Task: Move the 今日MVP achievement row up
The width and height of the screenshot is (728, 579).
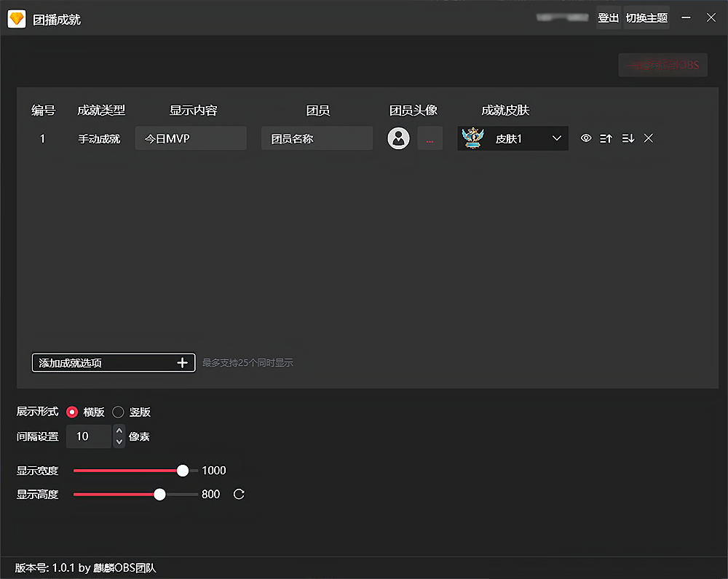Action: click(606, 138)
